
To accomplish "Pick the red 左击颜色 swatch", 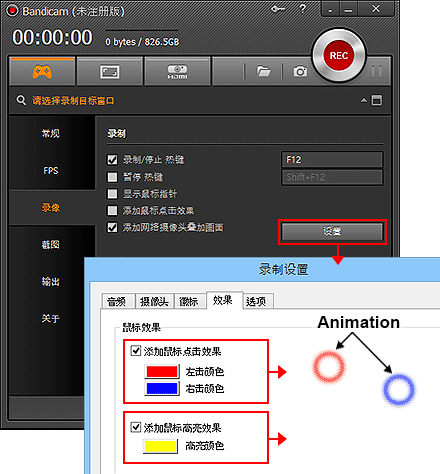I will (x=162, y=372).
